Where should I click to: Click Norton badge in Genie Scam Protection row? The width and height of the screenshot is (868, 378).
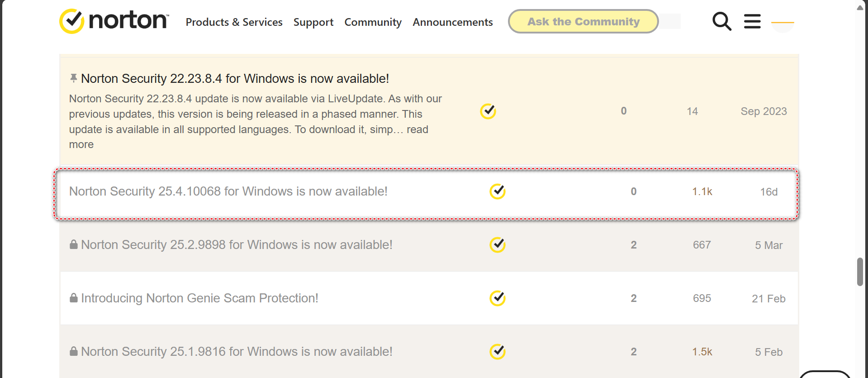[498, 298]
